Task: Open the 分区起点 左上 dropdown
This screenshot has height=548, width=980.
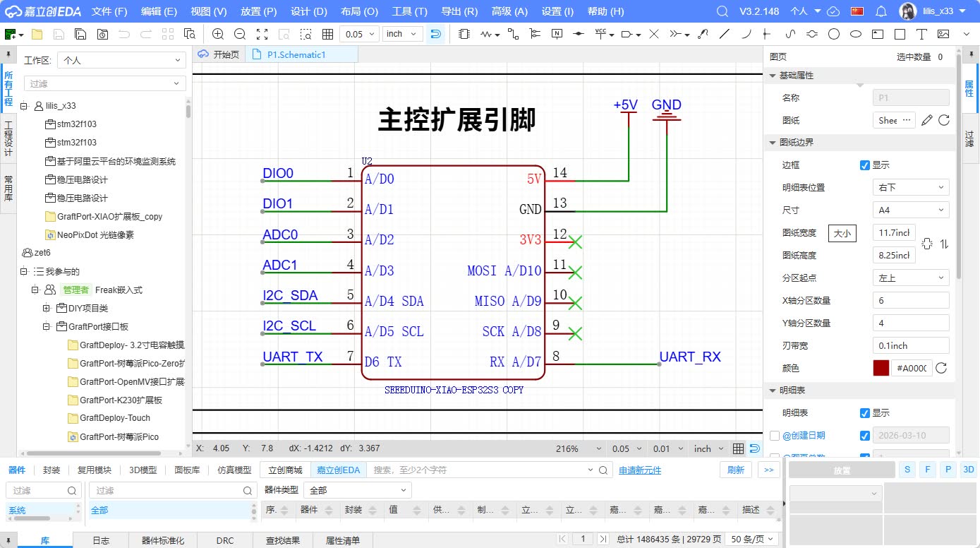Action: point(911,278)
